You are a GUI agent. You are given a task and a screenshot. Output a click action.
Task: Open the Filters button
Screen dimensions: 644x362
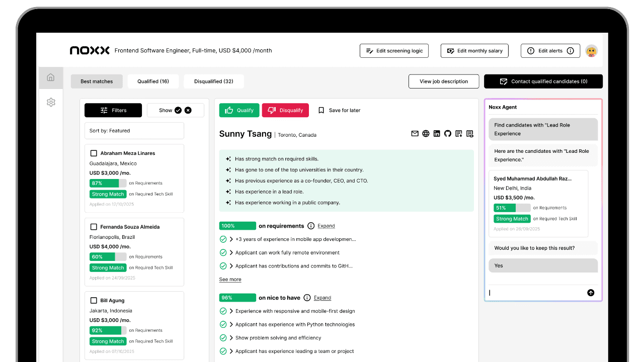(113, 110)
